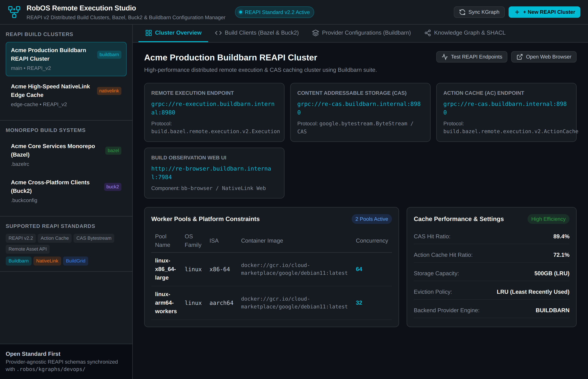Click the .bazelrc file name text
This screenshot has height=379, width=588.
(x=20, y=164)
